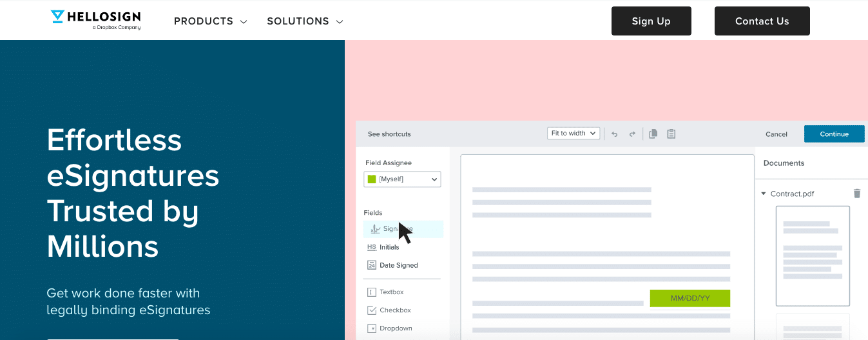Click Cancel in the editor

[776, 134]
